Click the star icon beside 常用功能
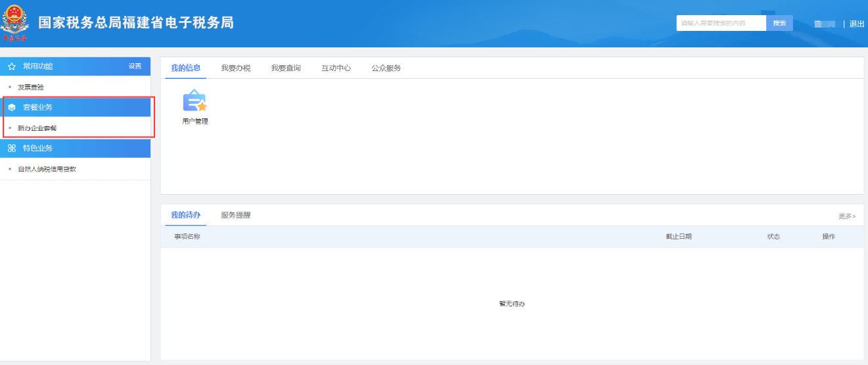Image resolution: width=868 pixels, height=365 pixels. point(12,66)
